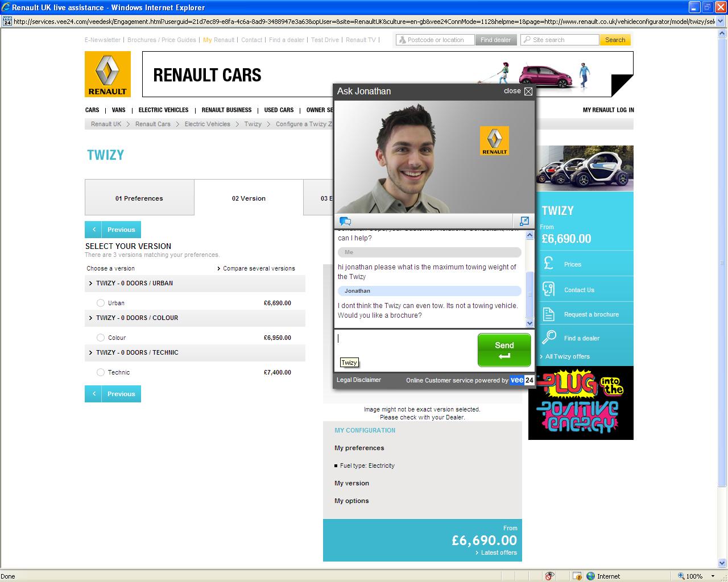Click the chat scrollbar up arrow

click(x=530, y=235)
